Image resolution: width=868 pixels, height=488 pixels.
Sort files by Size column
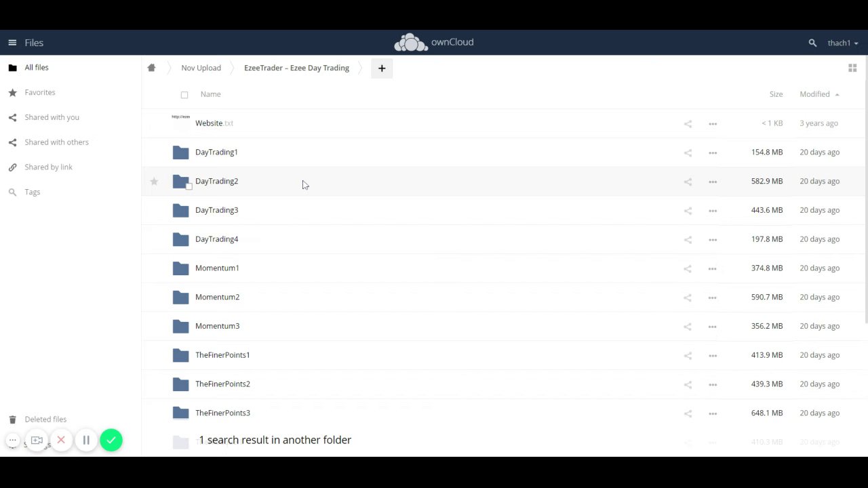coord(776,94)
